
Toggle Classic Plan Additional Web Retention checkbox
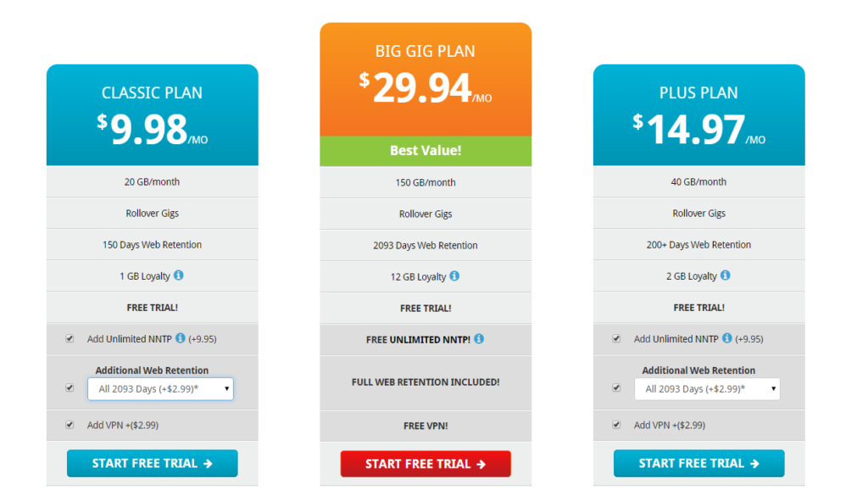pyautogui.click(x=70, y=387)
